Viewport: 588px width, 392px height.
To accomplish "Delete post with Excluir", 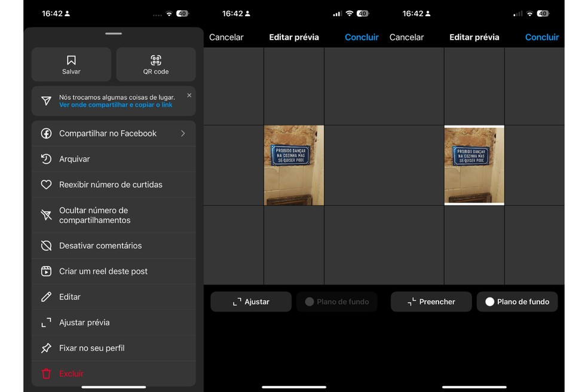I will [71, 373].
